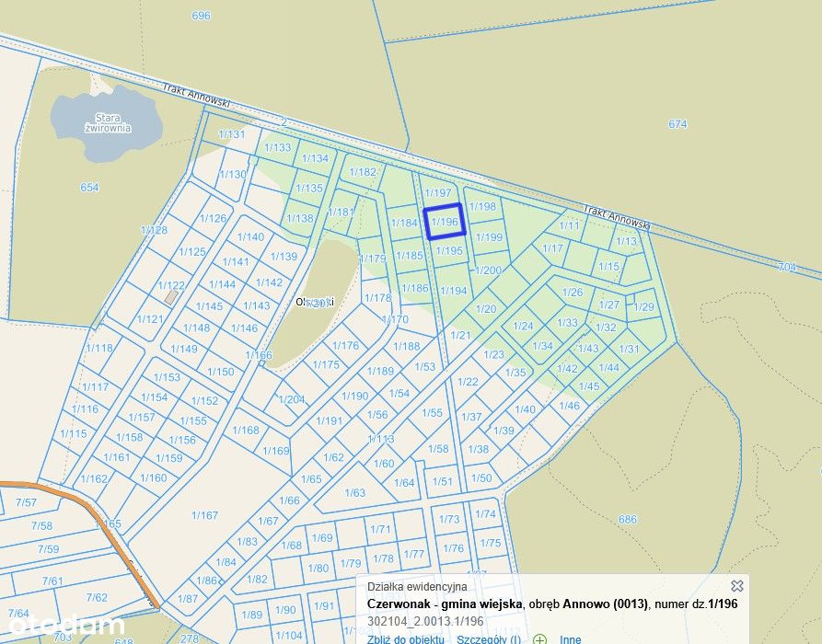822x644 pixels.
Task: Select forest parcel 696
Action: 201,16
